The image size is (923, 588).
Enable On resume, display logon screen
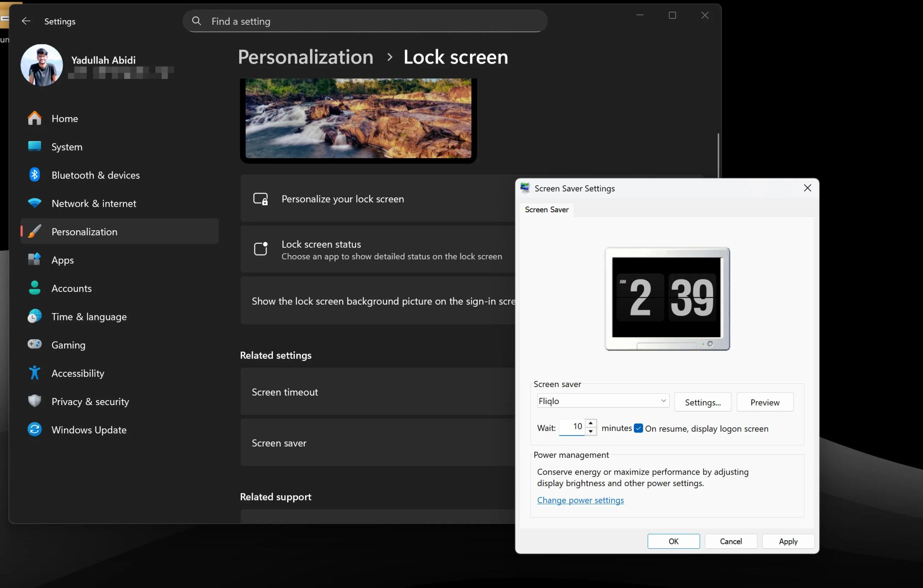click(639, 428)
